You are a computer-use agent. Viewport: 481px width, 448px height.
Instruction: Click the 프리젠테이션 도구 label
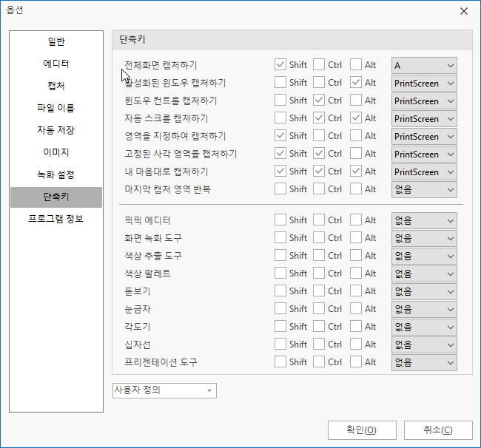[161, 362]
